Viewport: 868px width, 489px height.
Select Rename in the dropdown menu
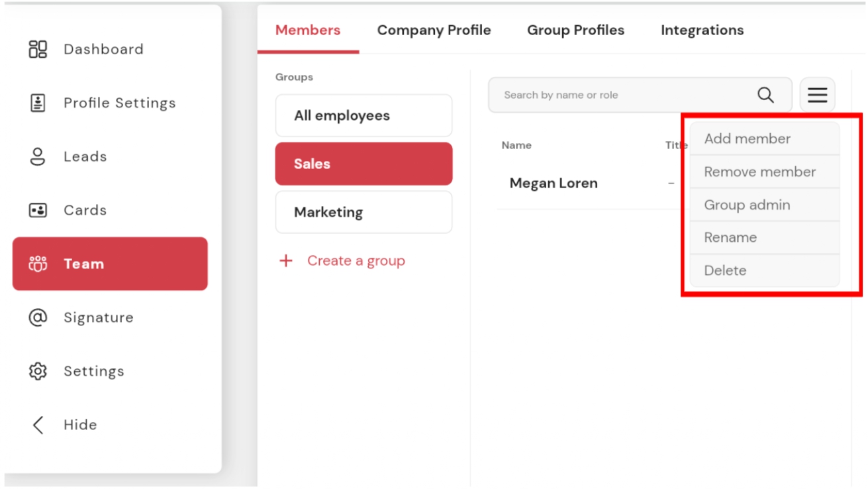[765, 237]
